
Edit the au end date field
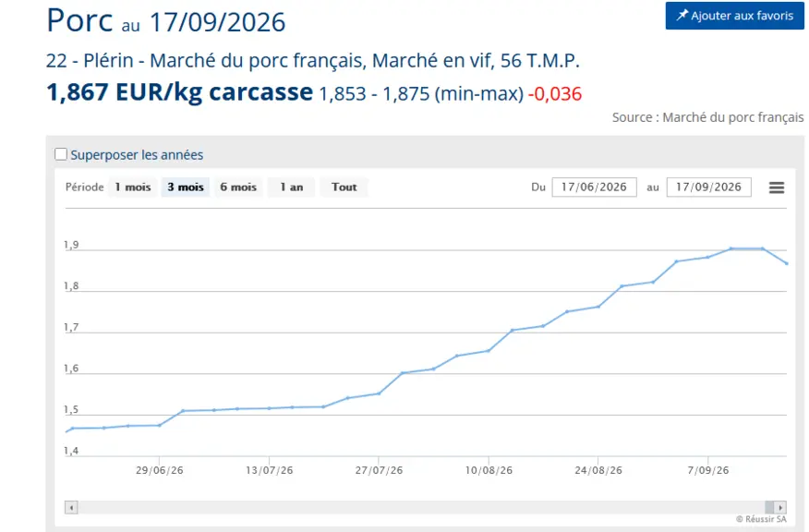tap(709, 187)
